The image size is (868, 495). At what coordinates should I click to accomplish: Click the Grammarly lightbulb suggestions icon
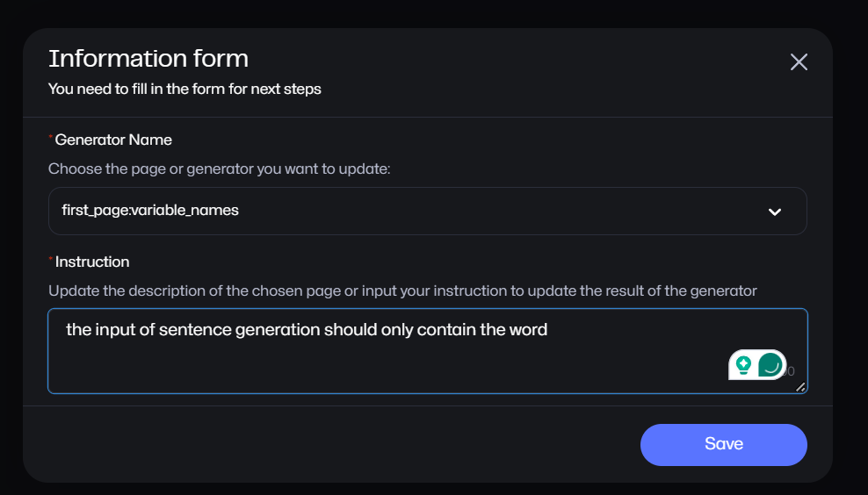coord(743,364)
